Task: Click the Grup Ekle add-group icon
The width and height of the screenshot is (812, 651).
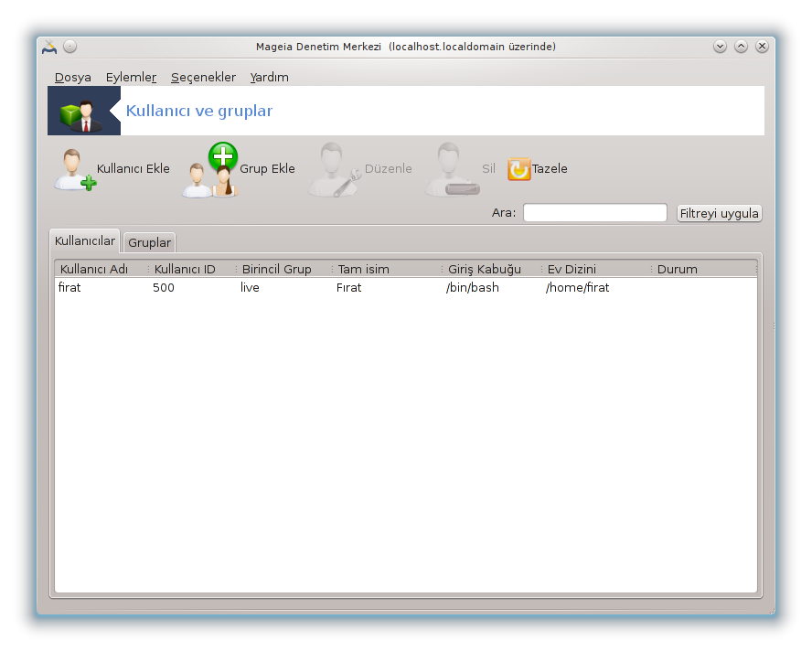Action: pyautogui.click(x=209, y=169)
